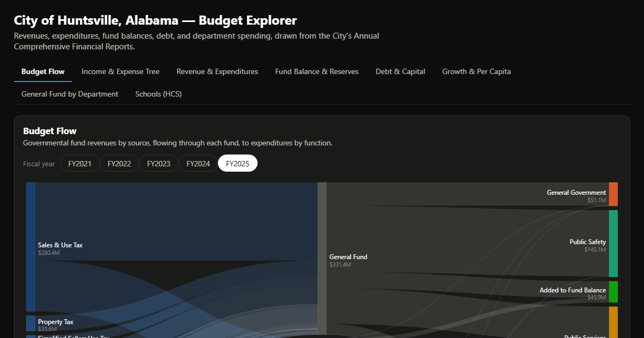Screen dimensions: 644x338
Task: Click the teal Public Safety node bar
Action: (613, 244)
